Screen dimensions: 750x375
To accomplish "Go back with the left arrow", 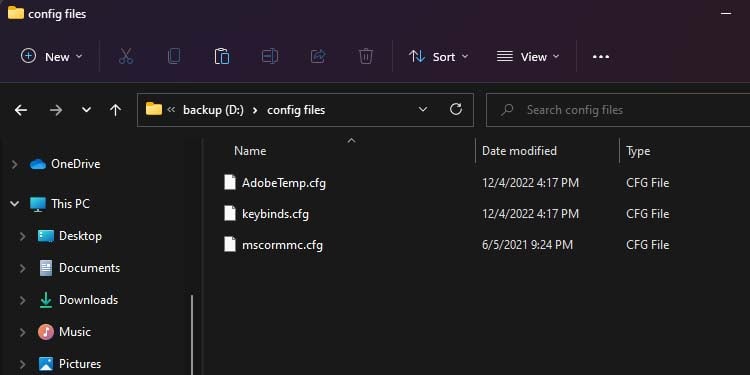I will point(21,110).
